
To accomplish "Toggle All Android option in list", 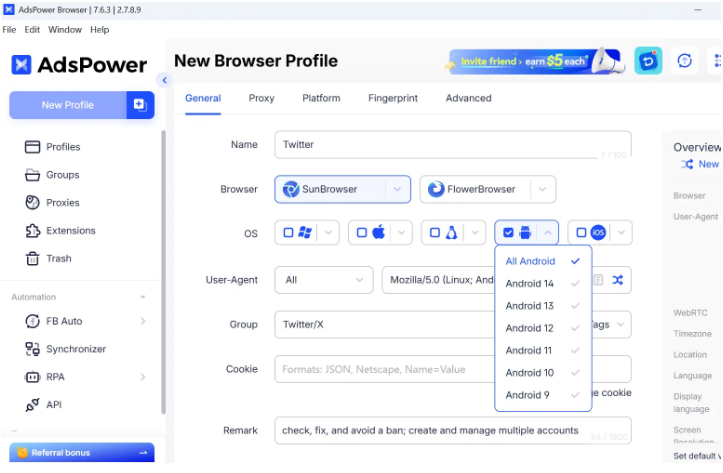I will (x=543, y=261).
